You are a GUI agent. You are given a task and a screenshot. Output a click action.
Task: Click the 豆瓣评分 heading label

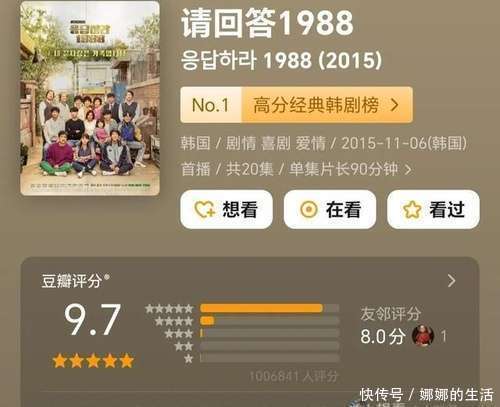[x=72, y=281]
